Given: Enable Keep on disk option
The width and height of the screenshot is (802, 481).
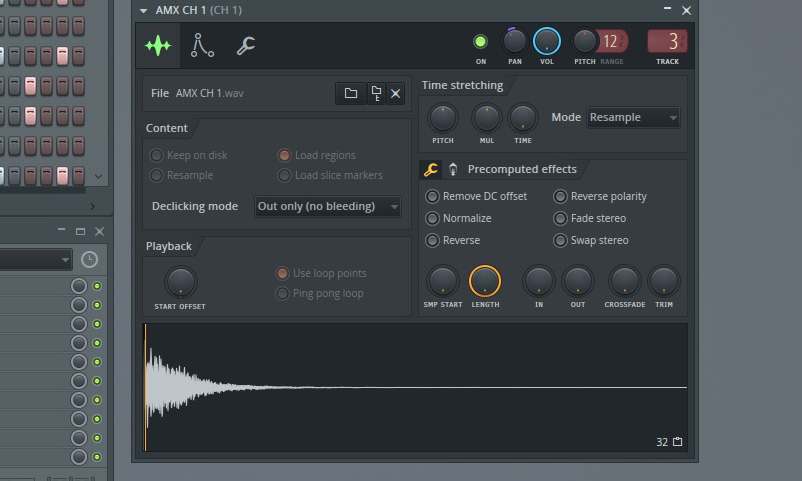Looking at the screenshot, I should click(157, 155).
